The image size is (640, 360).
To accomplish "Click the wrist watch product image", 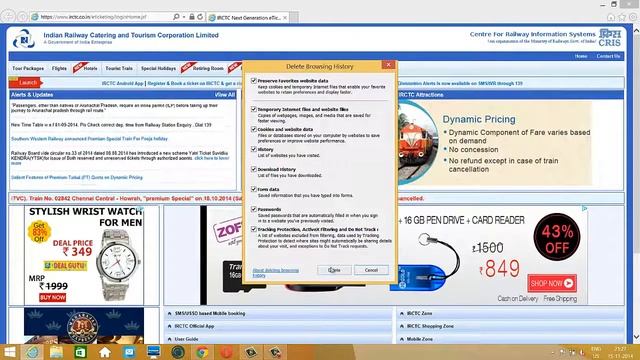I will 118,264.
